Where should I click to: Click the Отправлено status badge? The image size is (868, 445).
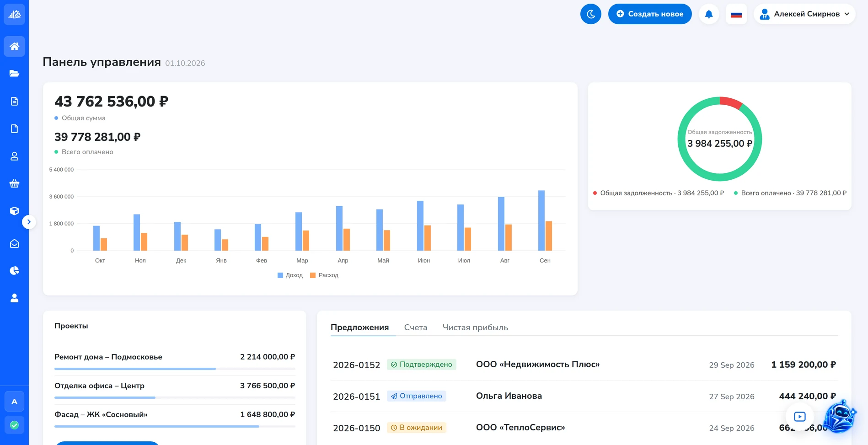417,396
